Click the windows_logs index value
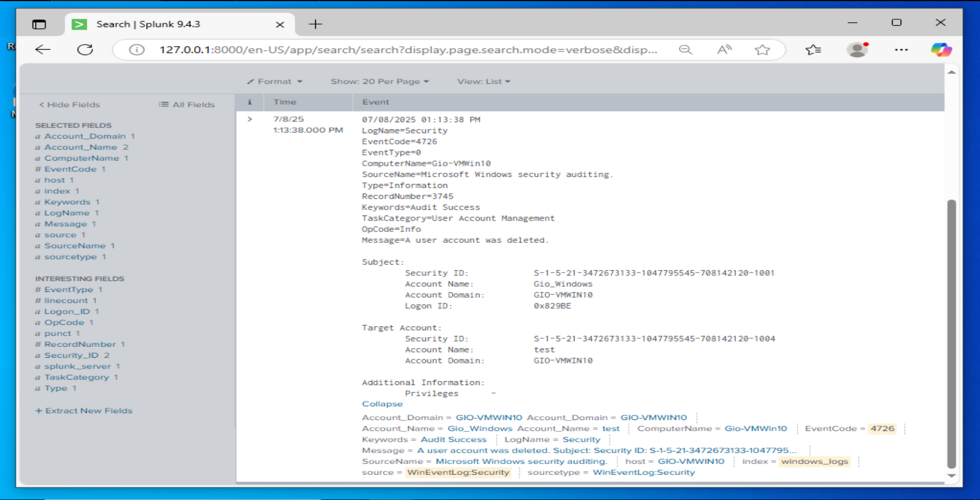The image size is (980, 500). (814, 461)
